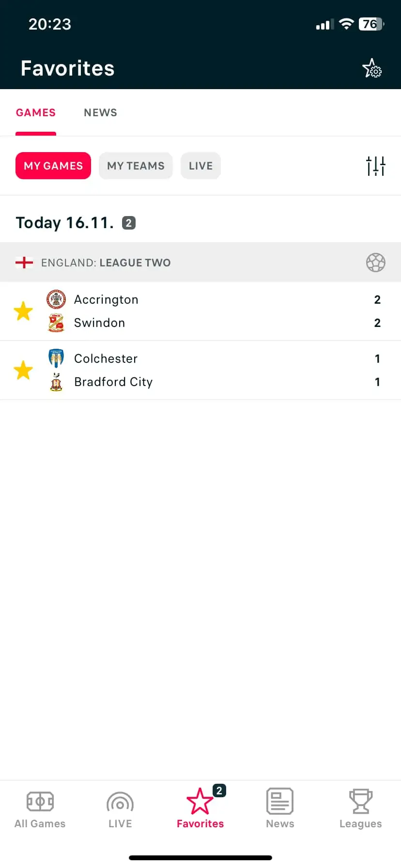Viewport: 401px width, 868px height.
Task: Open the News tab in bottom navigation
Action: [x=280, y=808]
